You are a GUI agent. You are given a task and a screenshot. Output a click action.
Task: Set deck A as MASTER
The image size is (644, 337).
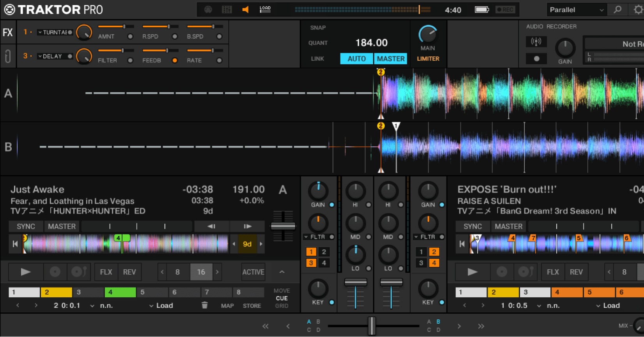tap(62, 226)
